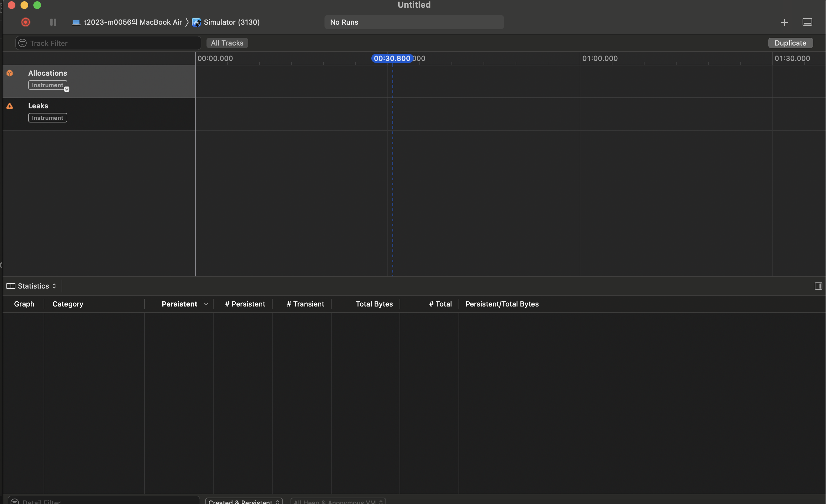Image resolution: width=826 pixels, height=504 pixels.
Task: Open the Statistics detail view menu
Action: (x=37, y=286)
